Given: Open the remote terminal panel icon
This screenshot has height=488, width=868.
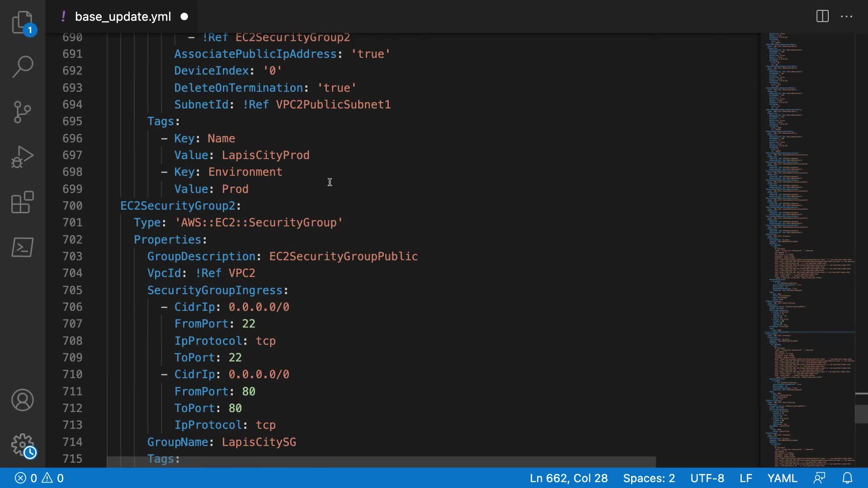Looking at the screenshot, I should [22, 247].
